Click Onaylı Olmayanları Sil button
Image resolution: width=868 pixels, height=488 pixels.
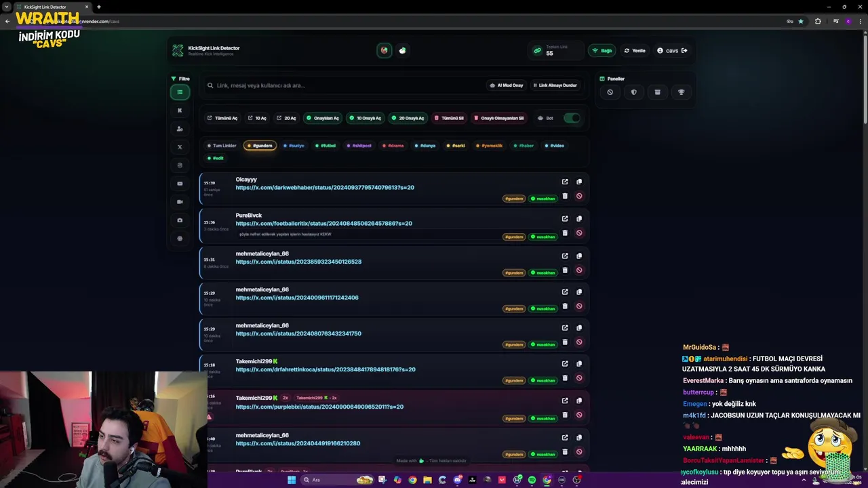pos(499,118)
